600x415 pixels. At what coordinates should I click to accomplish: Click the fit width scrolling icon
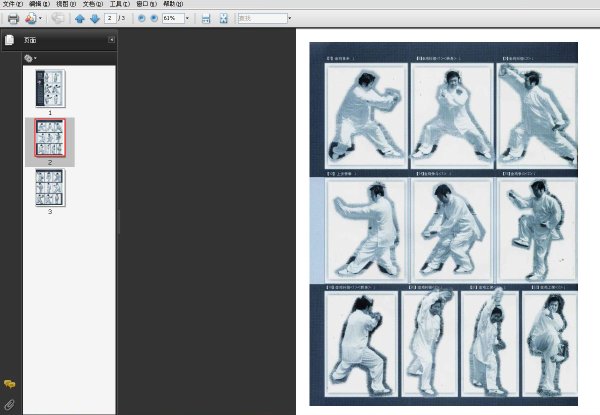click(x=206, y=18)
